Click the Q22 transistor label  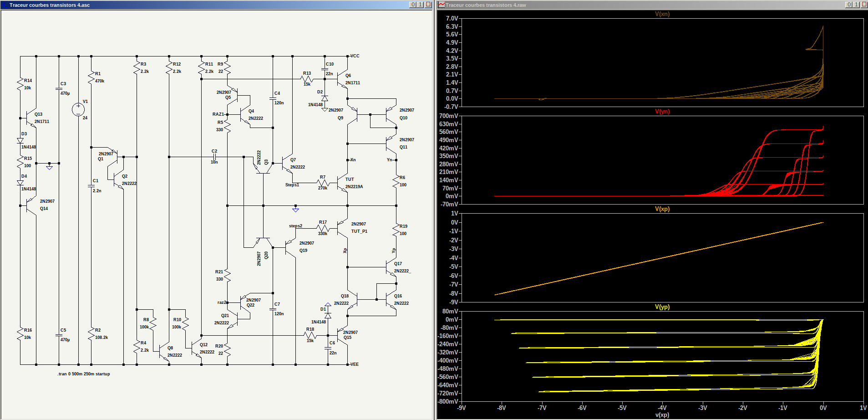251,305
